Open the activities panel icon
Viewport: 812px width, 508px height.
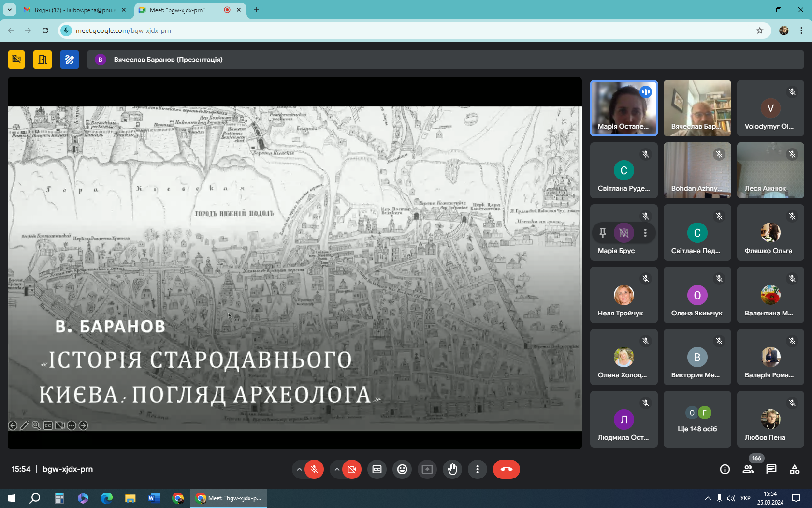(795, 469)
